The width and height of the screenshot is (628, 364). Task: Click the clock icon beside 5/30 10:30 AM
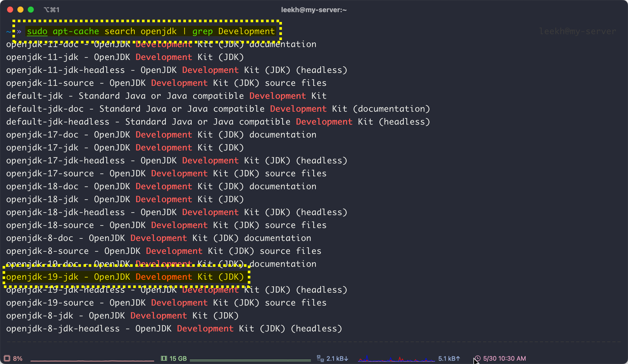pyautogui.click(x=477, y=358)
